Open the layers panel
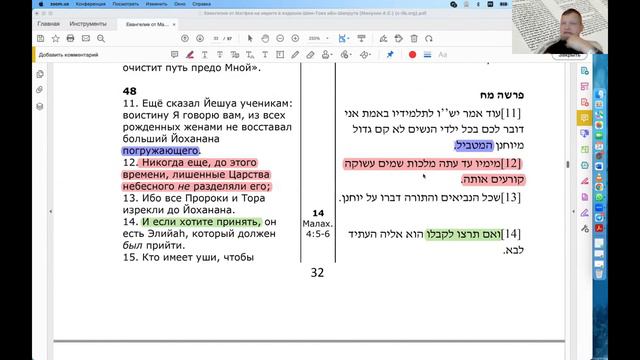Screen dimensions: 640x360 tap(40, 107)
